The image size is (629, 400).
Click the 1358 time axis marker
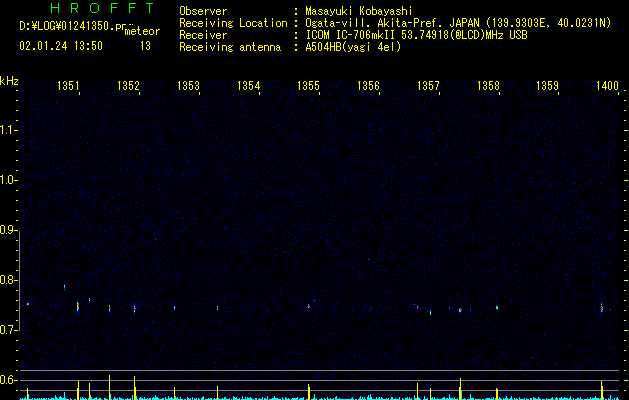click(x=488, y=85)
